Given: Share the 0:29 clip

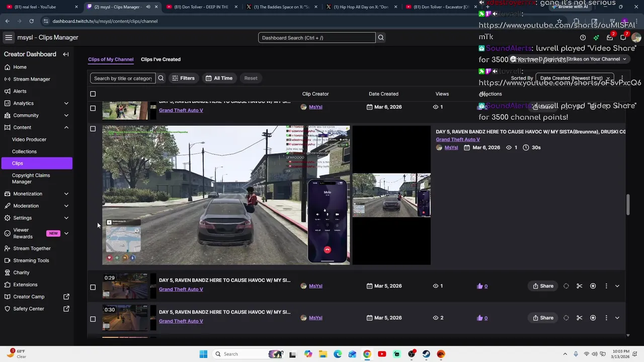Looking at the screenshot, I should coord(543,286).
